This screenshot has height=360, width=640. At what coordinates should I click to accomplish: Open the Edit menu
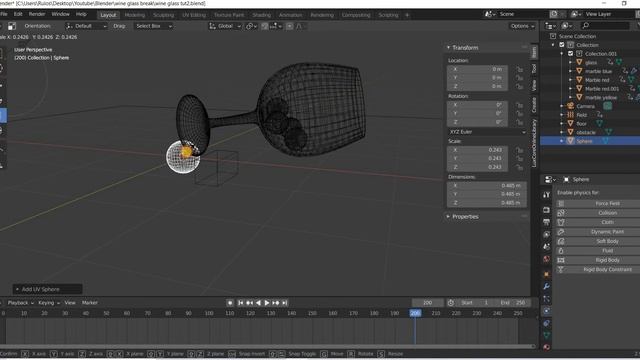pyautogui.click(x=18, y=14)
